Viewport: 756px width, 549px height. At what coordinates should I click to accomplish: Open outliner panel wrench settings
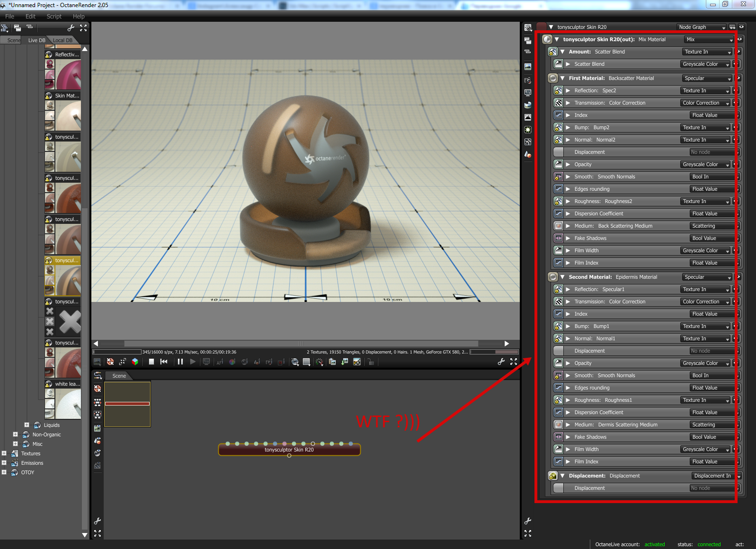pos(71,28)
